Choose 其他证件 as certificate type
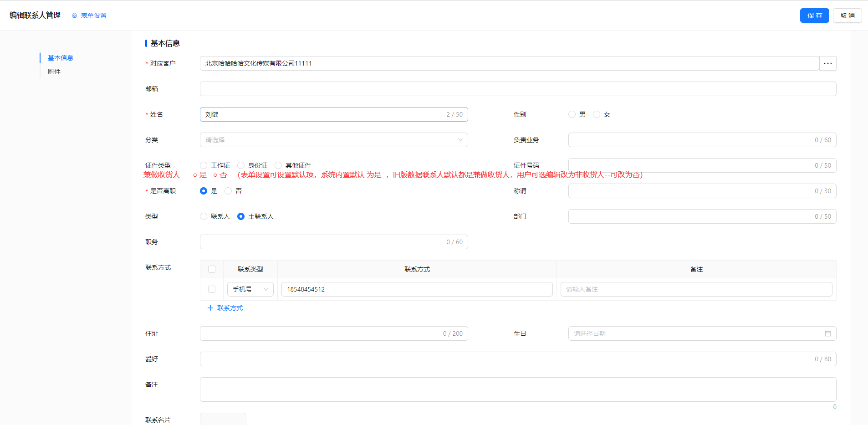This screenshot has width=868, height=425. 278,165
